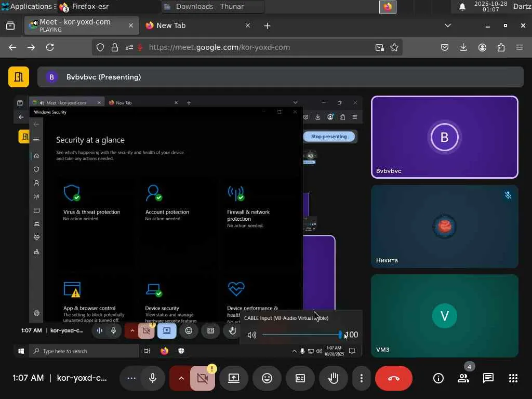Open the Applications menu in top panel
Image resolution: width=532 pixels, height=399 pixels.
click(29, 6)
